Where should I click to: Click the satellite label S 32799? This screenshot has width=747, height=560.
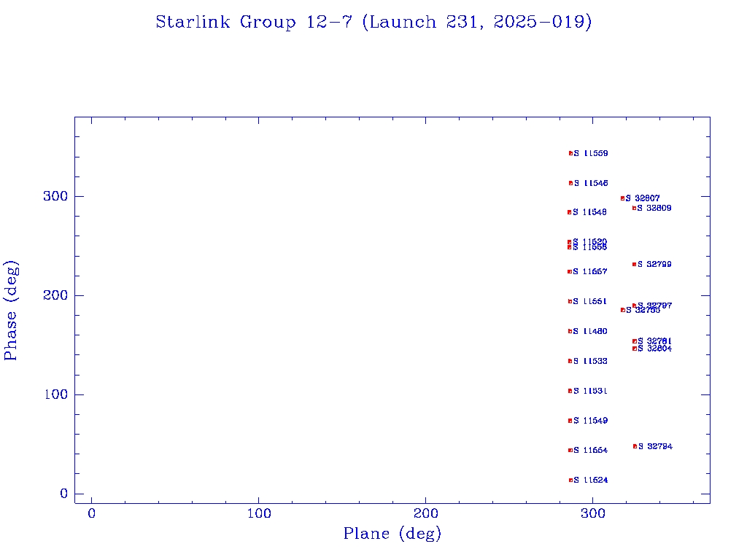(654, 264)
